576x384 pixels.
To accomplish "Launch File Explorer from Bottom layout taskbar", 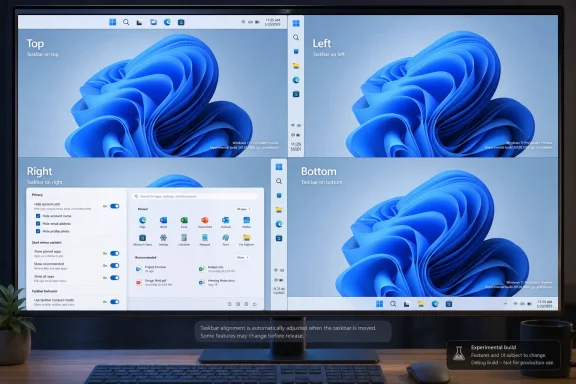I will 421,304.
